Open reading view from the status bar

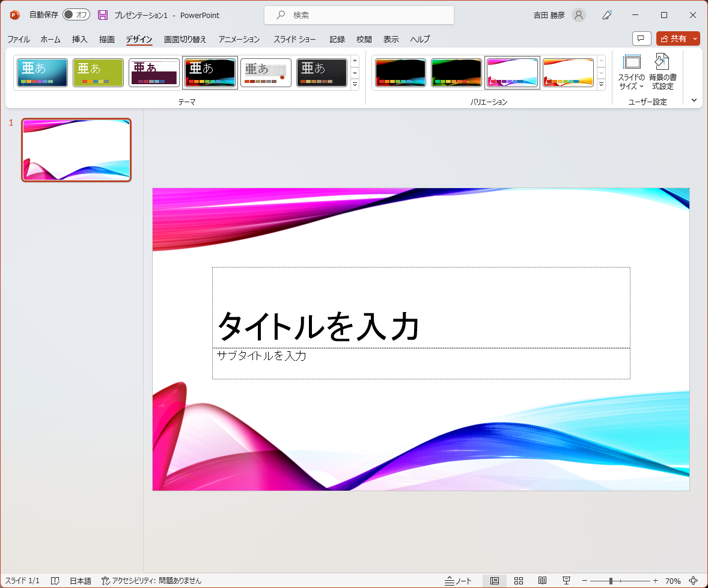[543, 580]
